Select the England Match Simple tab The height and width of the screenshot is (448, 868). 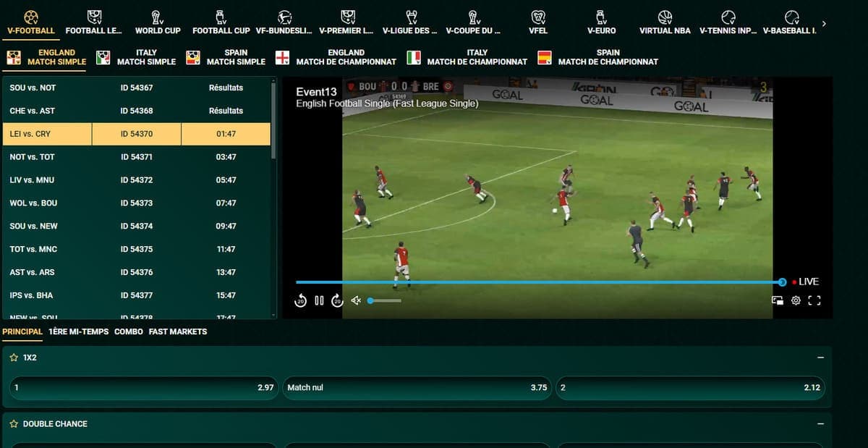point(46,57)
